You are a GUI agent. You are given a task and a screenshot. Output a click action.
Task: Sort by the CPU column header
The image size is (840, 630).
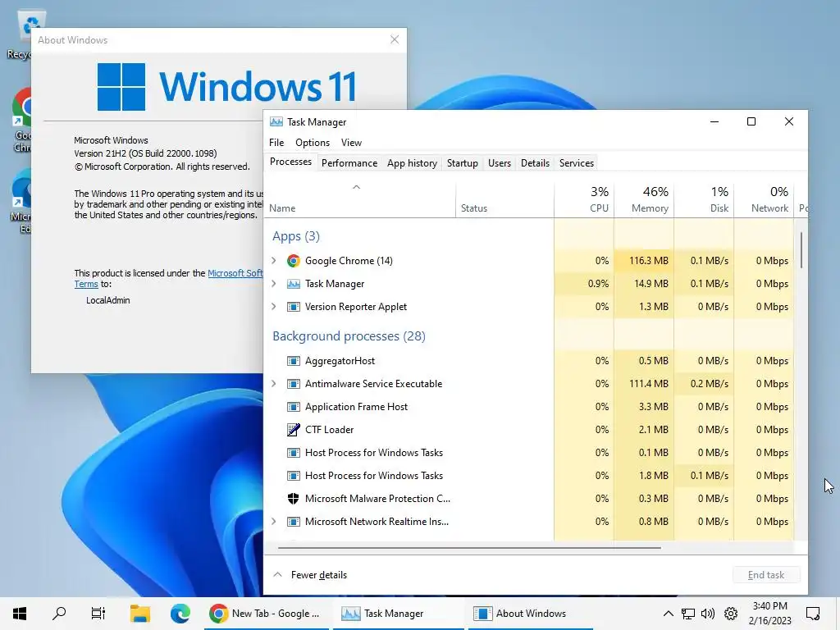pyautogui.click(x=584, y=200)
